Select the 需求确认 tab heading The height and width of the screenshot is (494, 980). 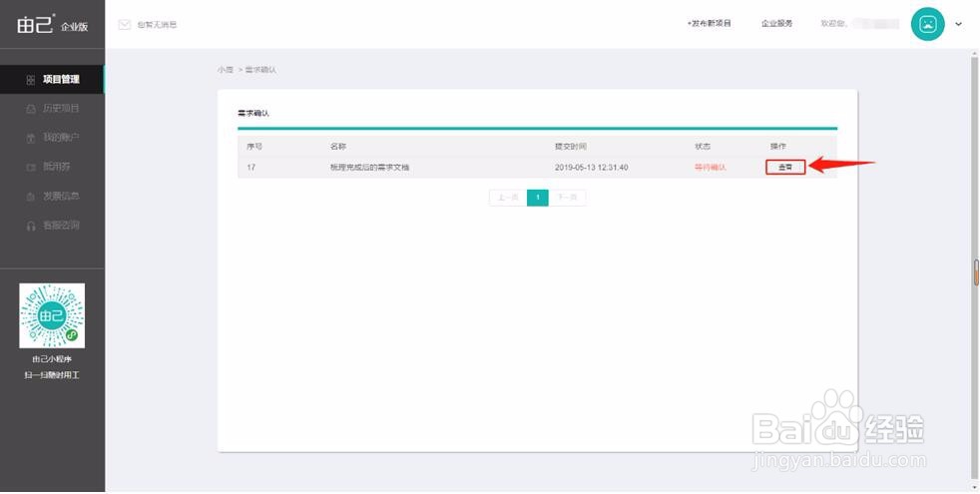point(253,114)
